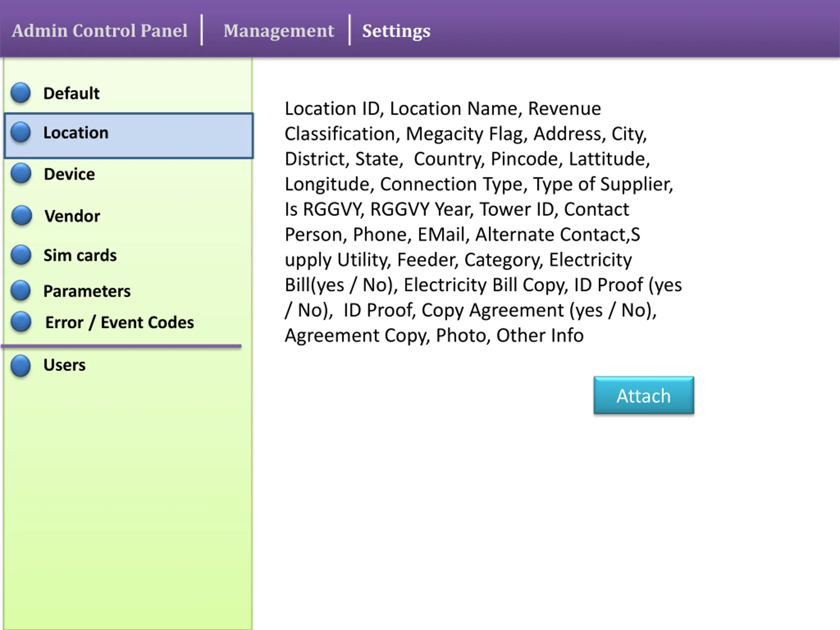The height and width of the screenshot is (630, 840).
Task: Click the blue bullet icon beside Sim cards
Action: (x=21, y=255)
